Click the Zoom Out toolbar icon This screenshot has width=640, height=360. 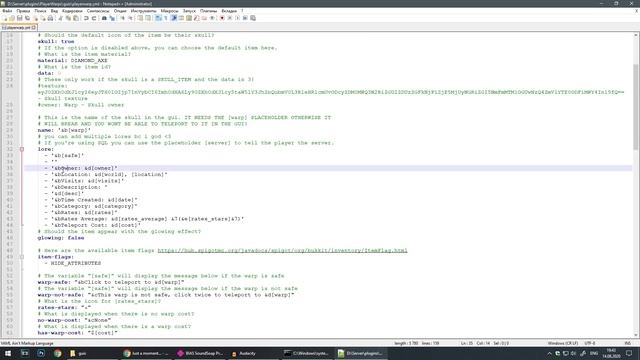131,18
